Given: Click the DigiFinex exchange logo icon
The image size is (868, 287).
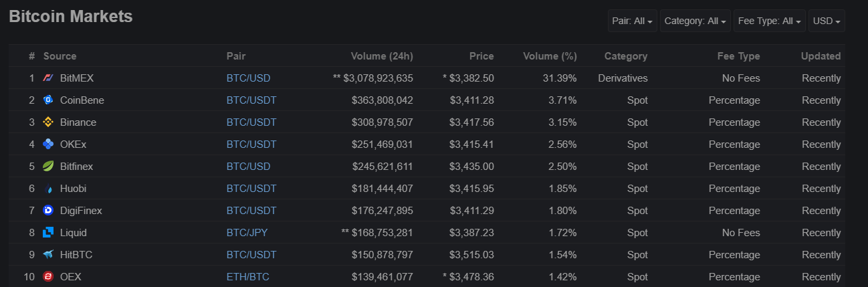Looking at the screenshot, I should pyautogui.click(x=48, y=211).
